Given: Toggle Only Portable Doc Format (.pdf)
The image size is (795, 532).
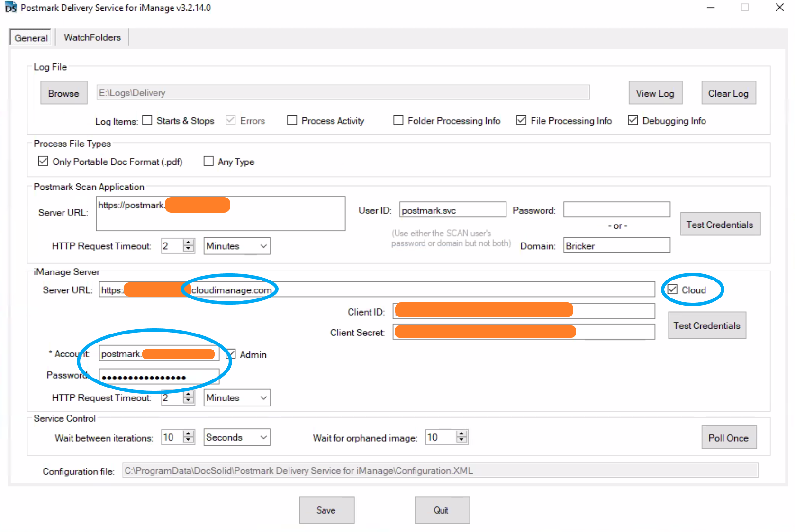Looking at the screenshot, I should tap(43, 161).
